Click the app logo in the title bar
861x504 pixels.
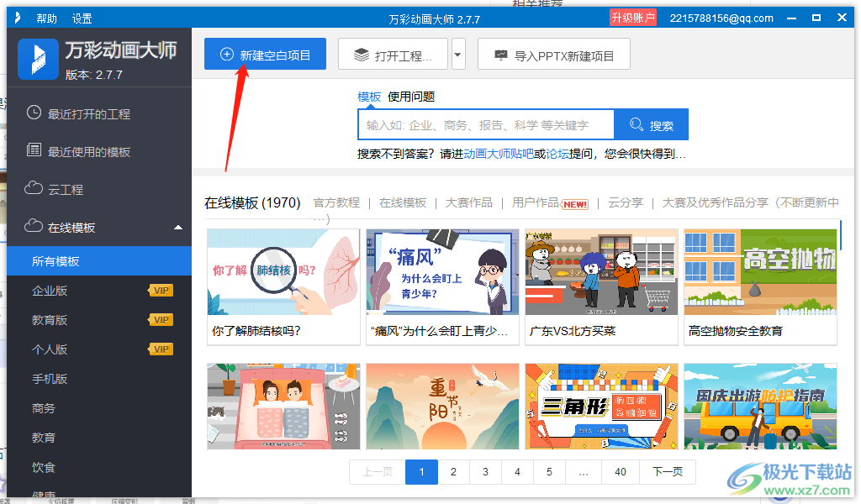(x=17, y=18)
